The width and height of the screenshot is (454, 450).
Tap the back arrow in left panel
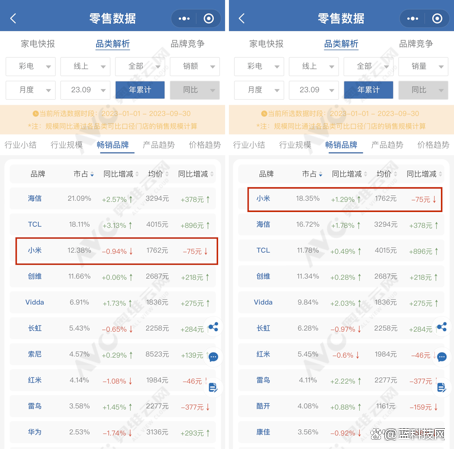[13, 18]
